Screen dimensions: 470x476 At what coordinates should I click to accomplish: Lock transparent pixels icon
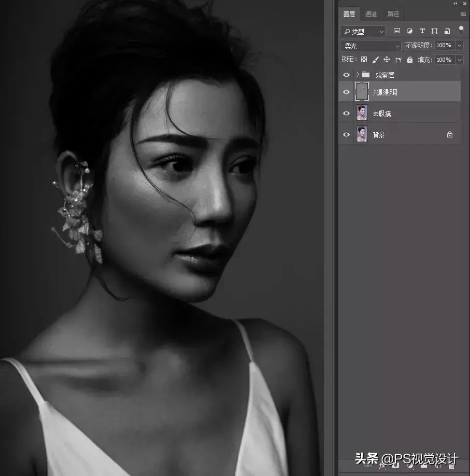(364, 60)
